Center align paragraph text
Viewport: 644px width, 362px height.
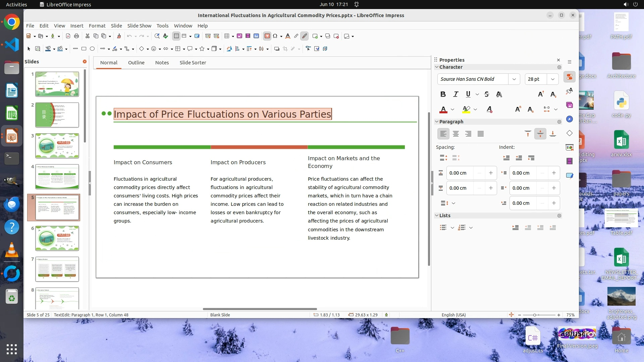(x=455, y=134)
